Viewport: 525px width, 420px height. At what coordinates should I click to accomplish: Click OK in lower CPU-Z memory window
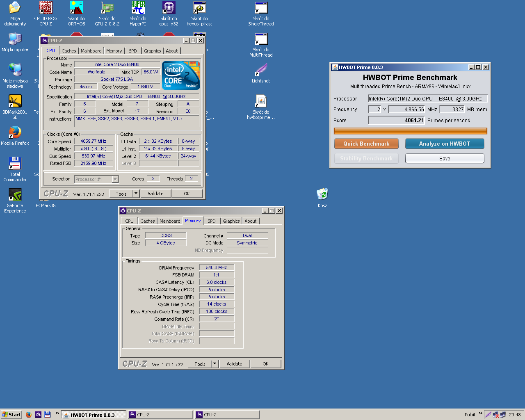click(265, 364)
